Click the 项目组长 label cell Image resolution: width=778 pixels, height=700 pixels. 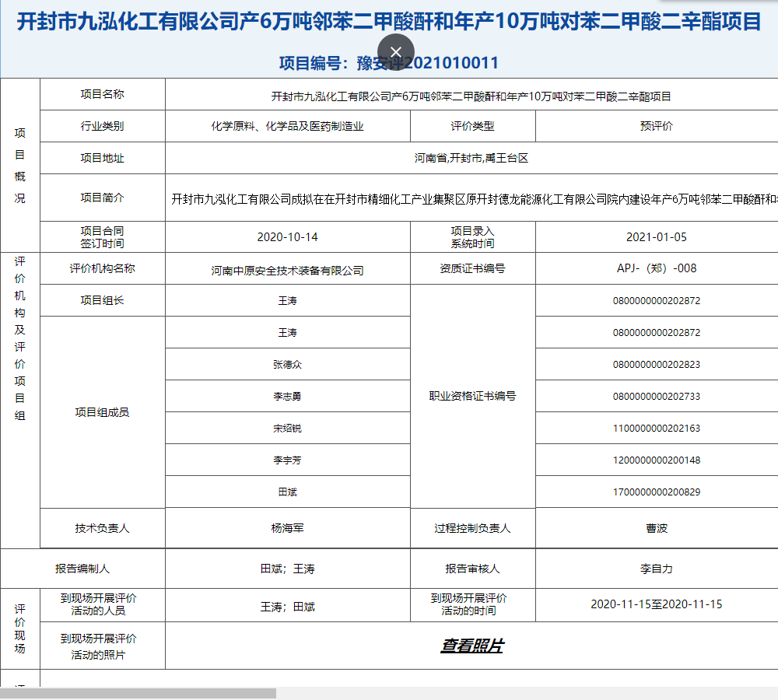click(x=102, y=300)
